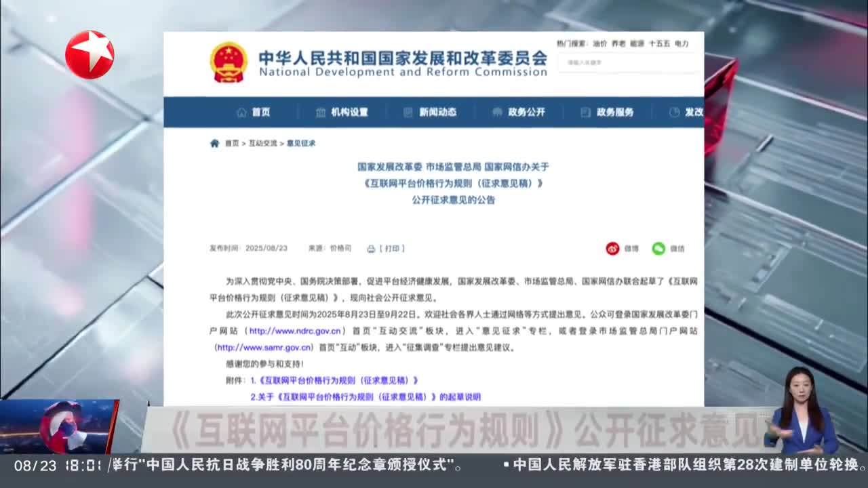Click the publish date 2025/08/23

pos(267,249)
